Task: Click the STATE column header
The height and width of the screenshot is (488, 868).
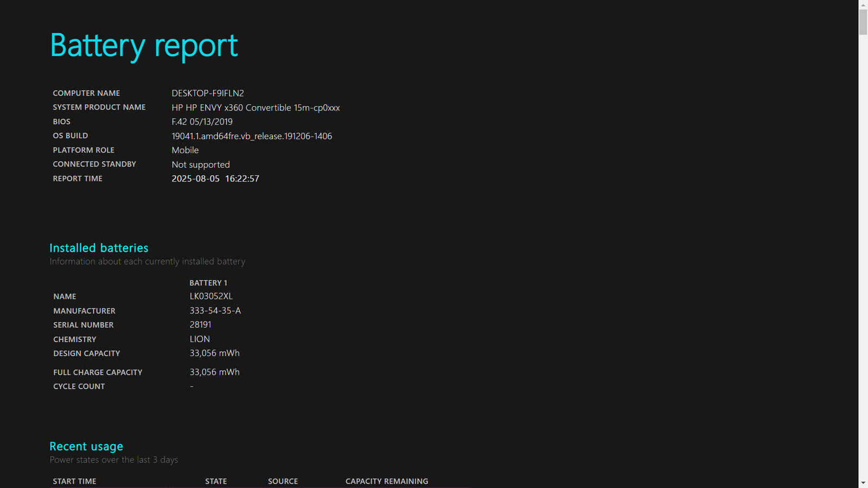Action: click(x=216, y=481)
